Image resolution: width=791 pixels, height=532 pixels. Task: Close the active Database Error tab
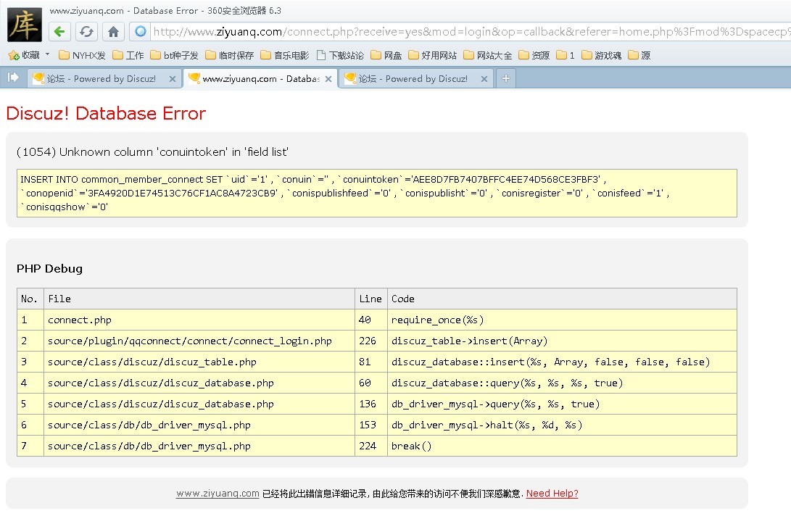(328, 78)
